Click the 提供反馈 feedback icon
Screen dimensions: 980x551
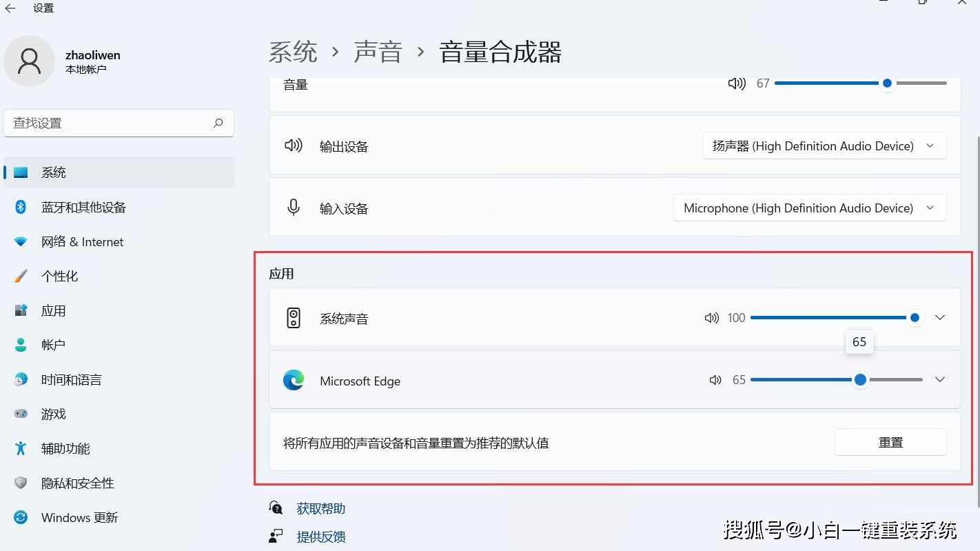(x=276, y=536)
